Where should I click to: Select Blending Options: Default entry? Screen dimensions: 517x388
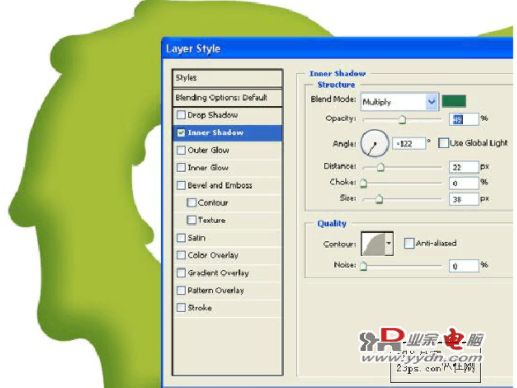click(x=228, y=98)
